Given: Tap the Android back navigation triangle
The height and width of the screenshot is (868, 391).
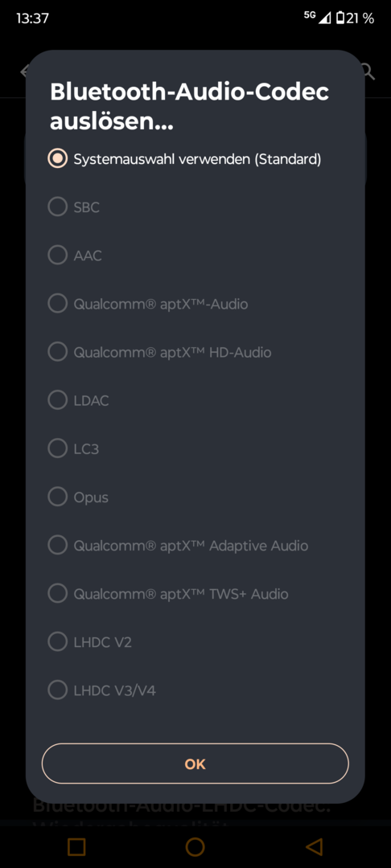Looking at the screenshot, I should point(314,846).
